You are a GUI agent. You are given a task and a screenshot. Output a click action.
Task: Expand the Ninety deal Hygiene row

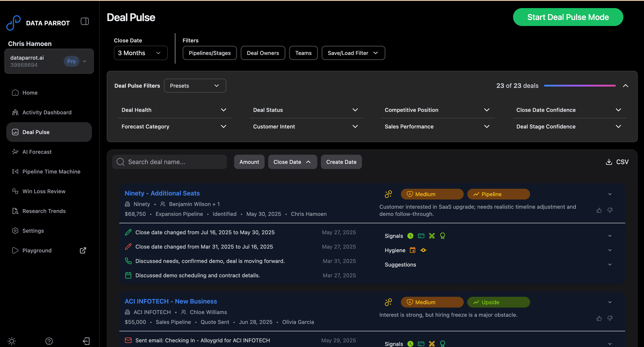pos(610,250)
